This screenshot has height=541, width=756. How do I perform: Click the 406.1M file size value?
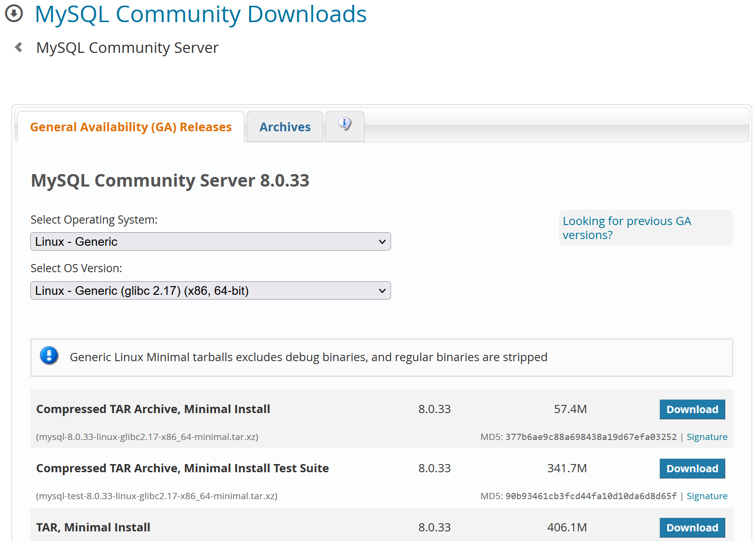[567, 528]
